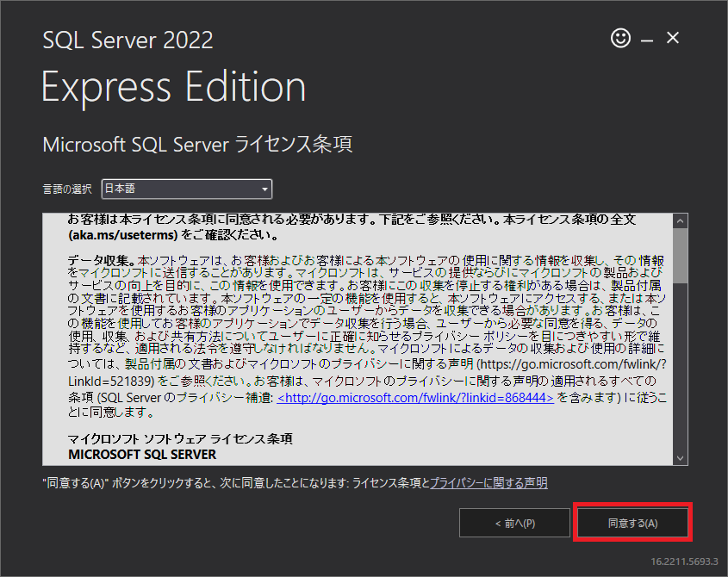Click the 同意する(A) accept button

[633, 523]
